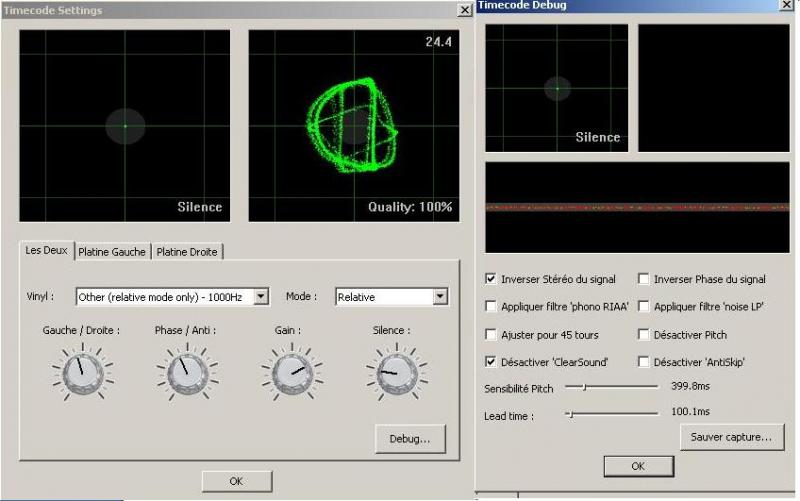
Task: Open the Debug... dialog button
Action: pyautogui.click(x=410, y=438)
